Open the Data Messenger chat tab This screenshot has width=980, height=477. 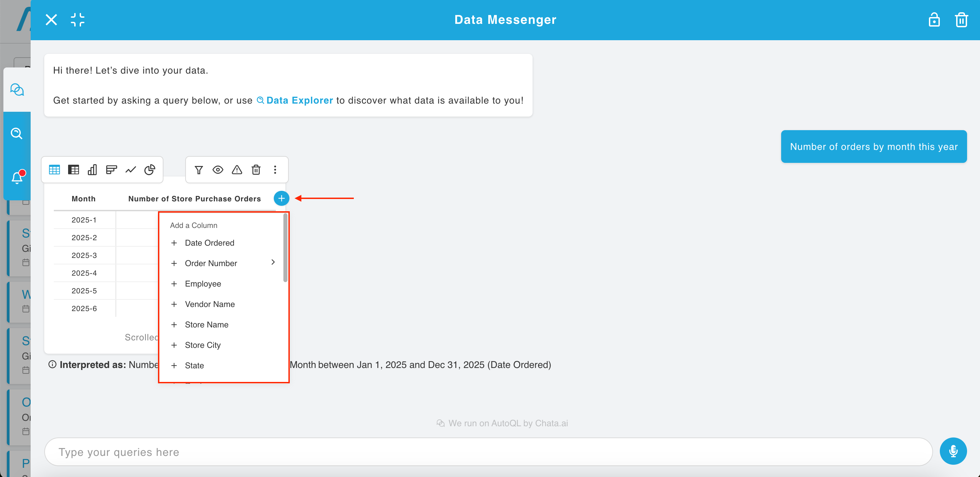coord(17,90)
